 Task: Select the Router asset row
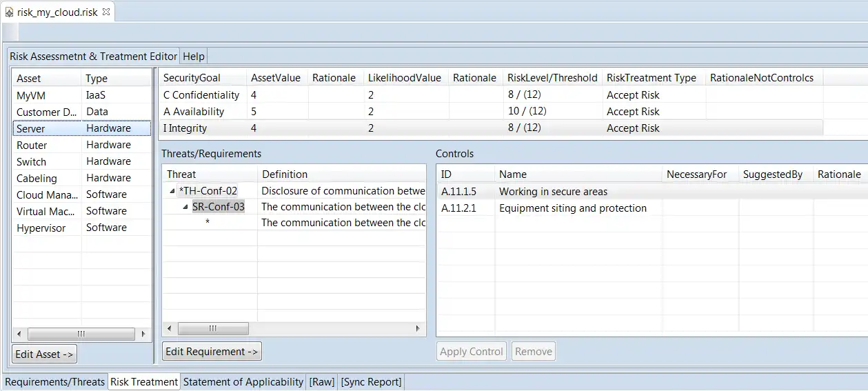[x=32, y=146]
